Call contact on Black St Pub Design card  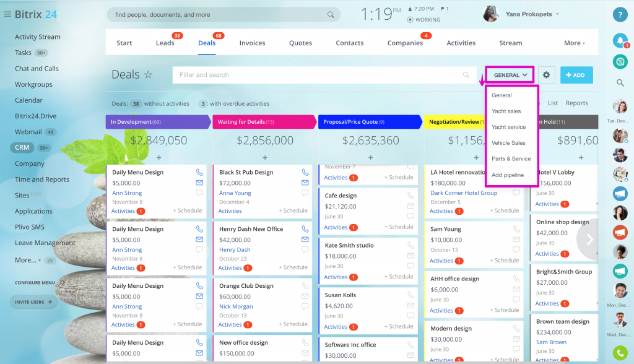click(305, 172)
